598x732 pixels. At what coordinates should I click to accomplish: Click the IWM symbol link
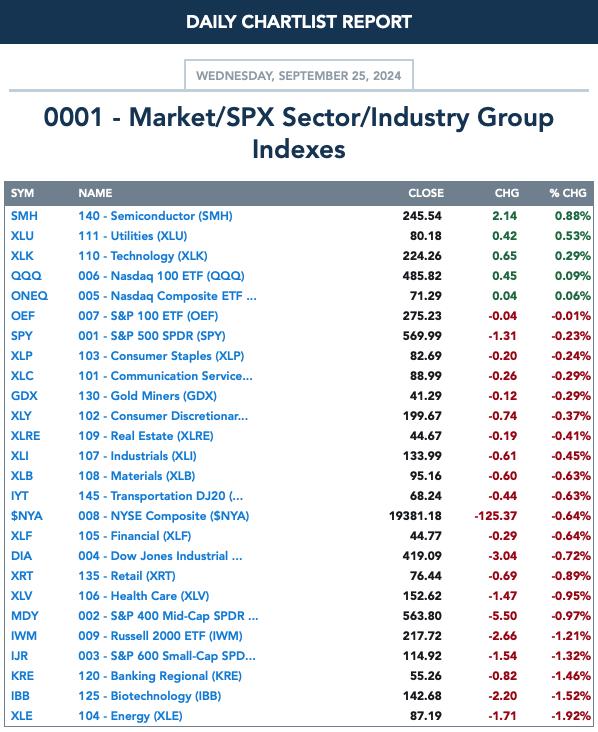[x=24, y=636]
